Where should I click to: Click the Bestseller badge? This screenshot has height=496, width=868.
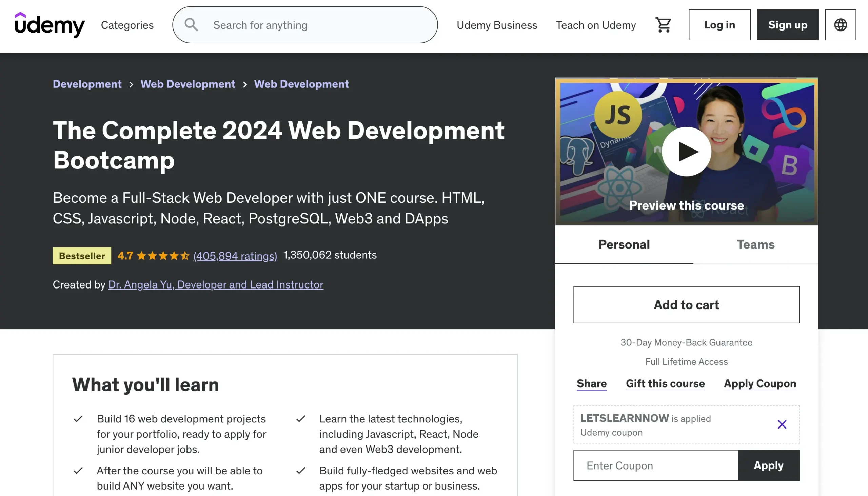click(82, 256)
